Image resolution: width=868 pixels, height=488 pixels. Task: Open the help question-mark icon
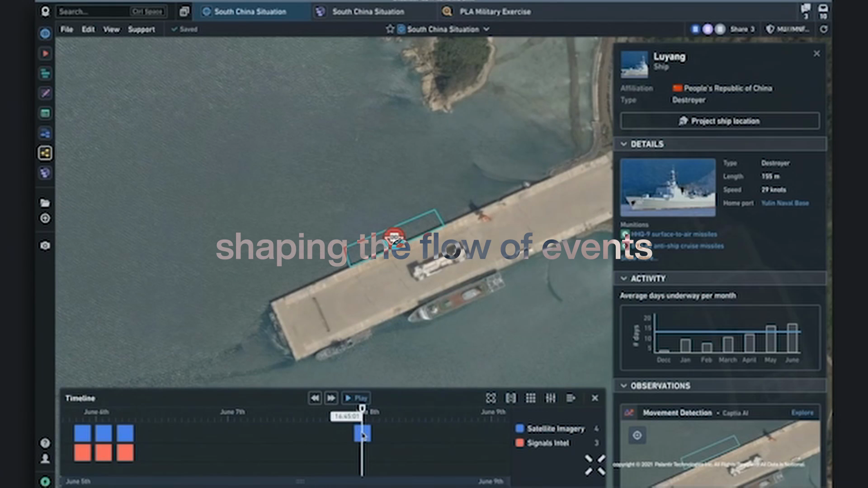[x=45, y=443]
